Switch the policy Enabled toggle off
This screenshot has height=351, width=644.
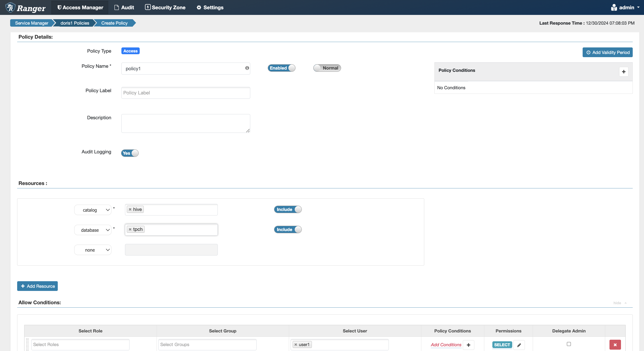(x=282, y=68)
